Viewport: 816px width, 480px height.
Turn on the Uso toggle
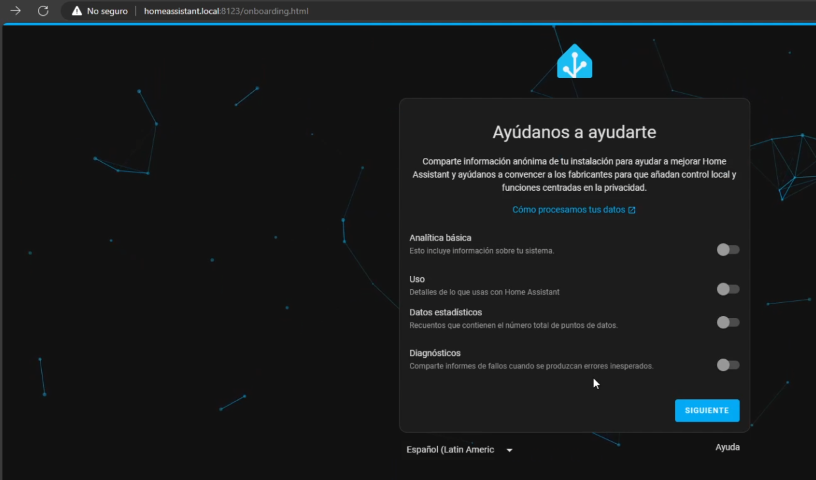click(728, 289)
